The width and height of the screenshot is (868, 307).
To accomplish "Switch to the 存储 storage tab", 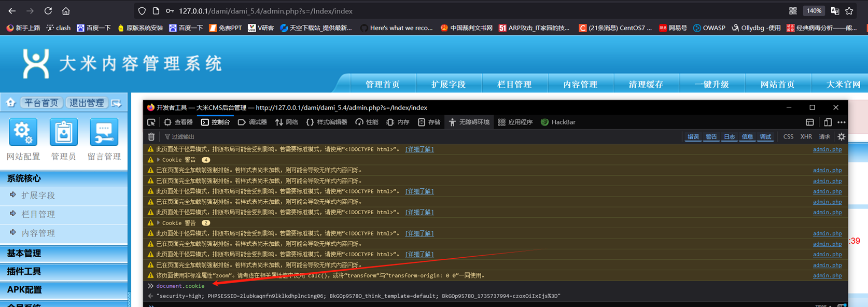I will (x=429, y=122).
